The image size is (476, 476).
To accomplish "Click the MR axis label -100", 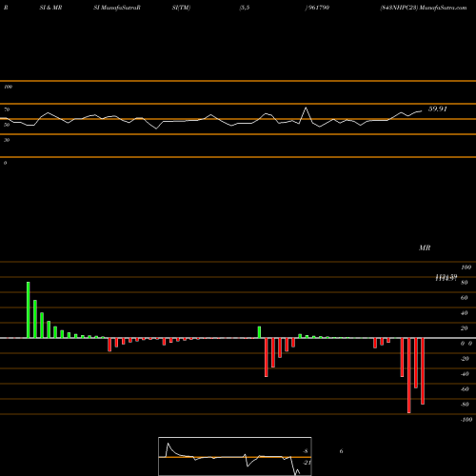I will pyautogui.click(x=466, y=420).
